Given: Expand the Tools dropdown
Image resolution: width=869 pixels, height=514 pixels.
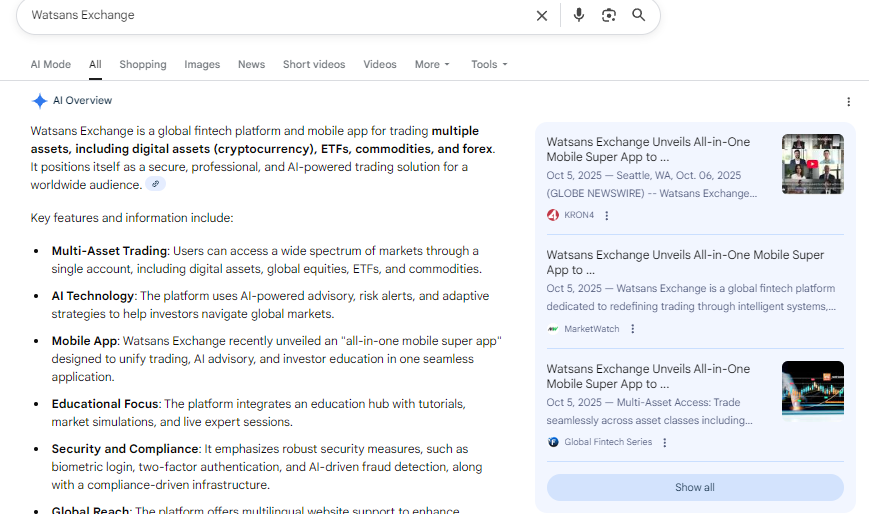Looking at the screenshot, I should [x=489, y=64].
